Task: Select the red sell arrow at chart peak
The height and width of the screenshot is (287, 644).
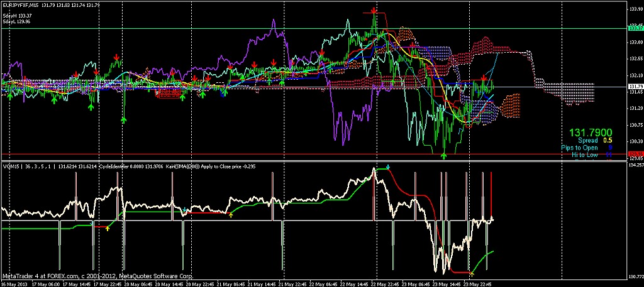Action: click(x=374, y=10)
